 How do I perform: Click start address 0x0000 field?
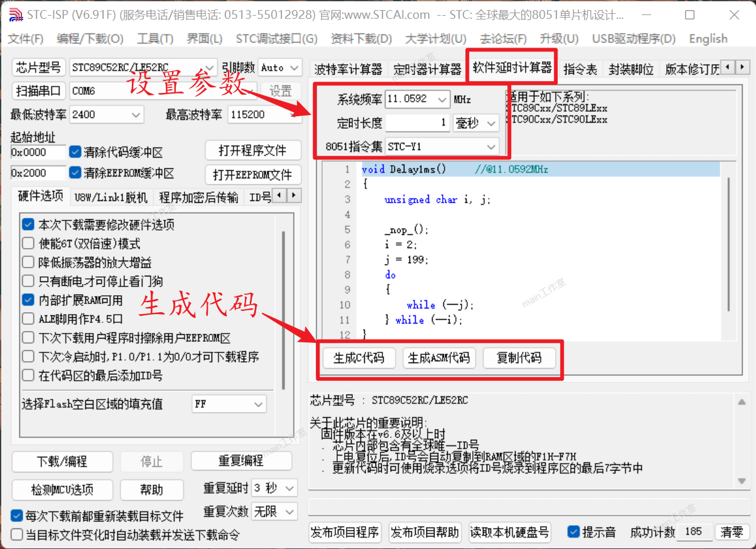coord(38,152)
